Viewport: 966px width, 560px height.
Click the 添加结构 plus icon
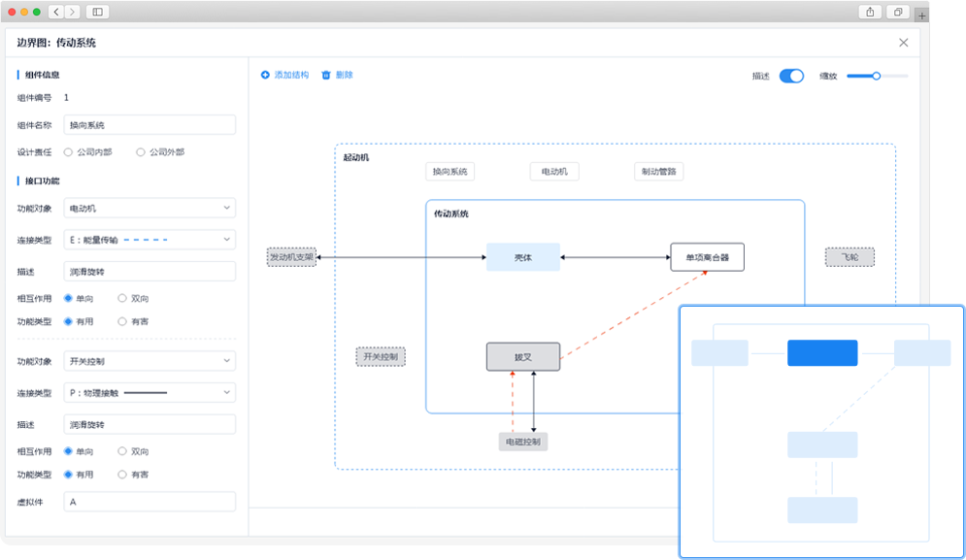coord(265,75)
